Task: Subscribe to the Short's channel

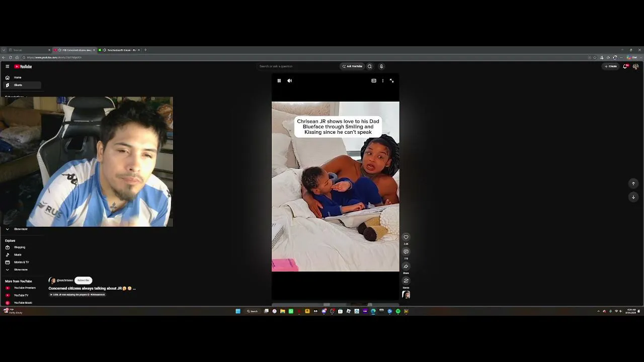Action: click(83, 281)
